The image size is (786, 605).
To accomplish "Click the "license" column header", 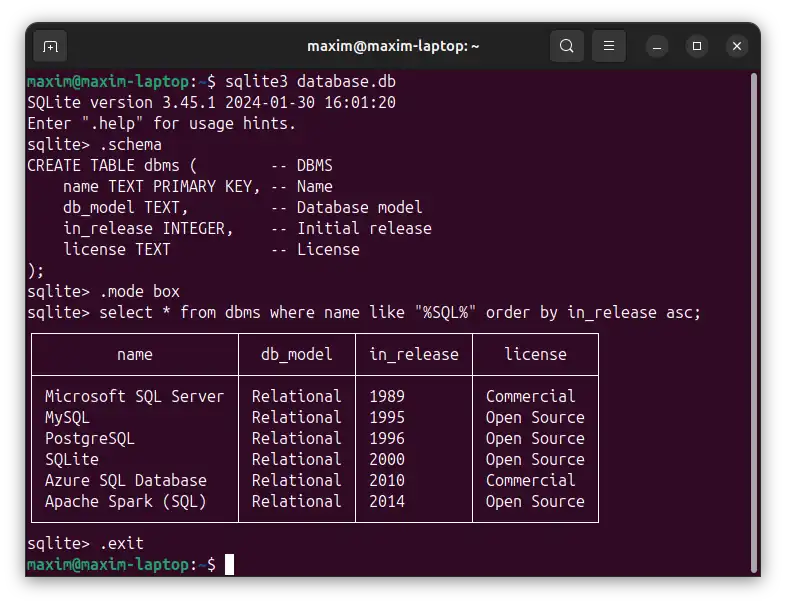I will coord(535,354).
